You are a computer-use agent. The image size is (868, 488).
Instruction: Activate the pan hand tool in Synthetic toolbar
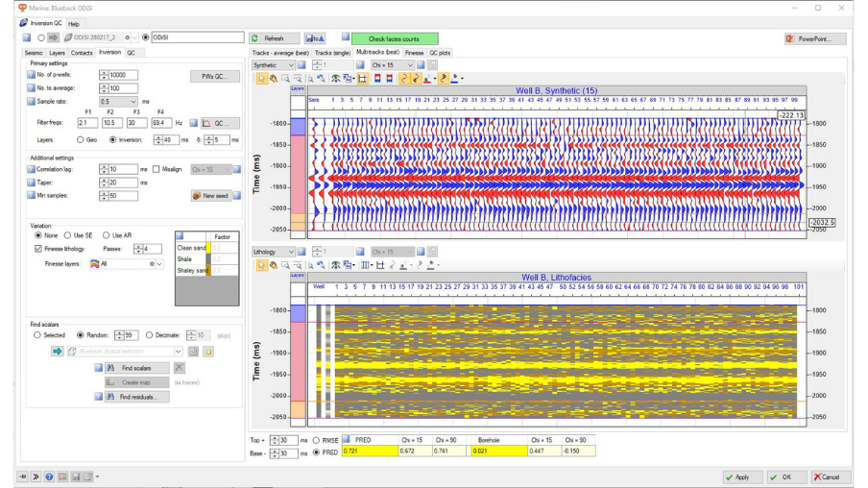point(274,79)
